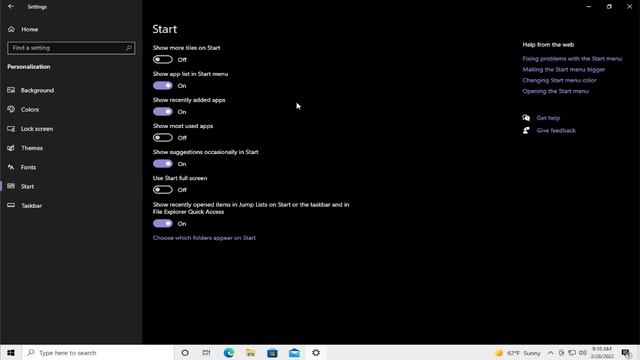Open Cortana circle on the taskbar
This screenshot has width=640, height=360.
tap(185, 353)
